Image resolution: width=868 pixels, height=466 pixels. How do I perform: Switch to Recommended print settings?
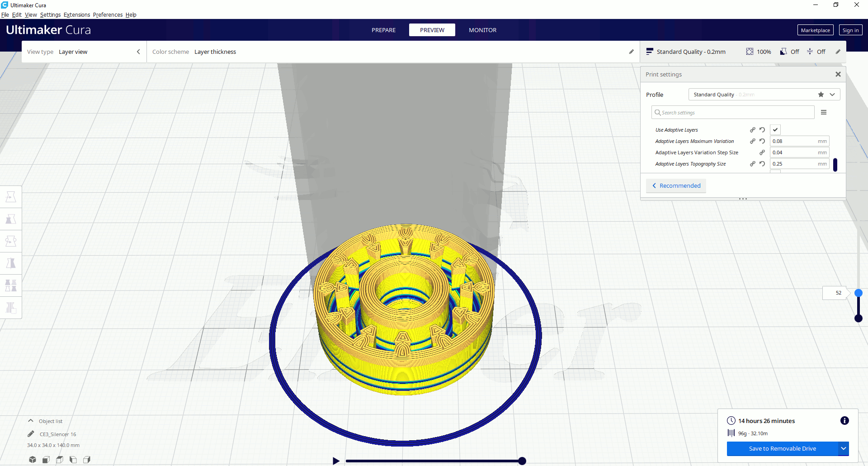click(x=676, y=185)
